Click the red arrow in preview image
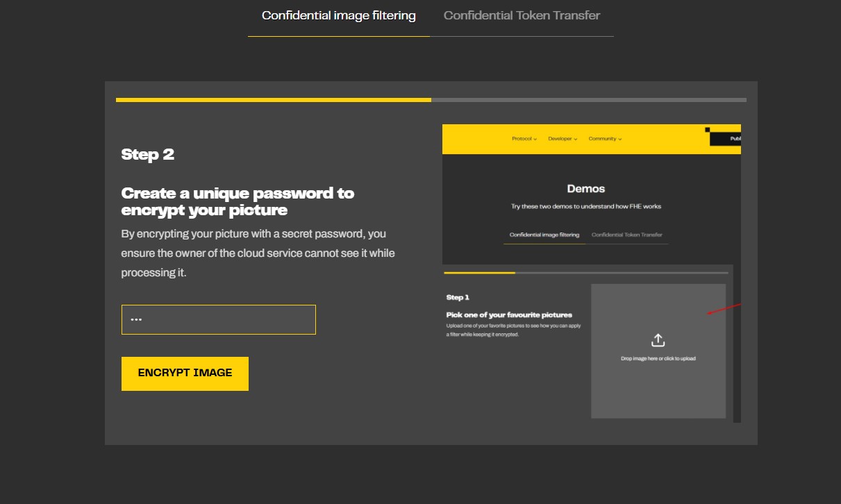Viewport: 841px width, 504px height. tap(724, 309)
